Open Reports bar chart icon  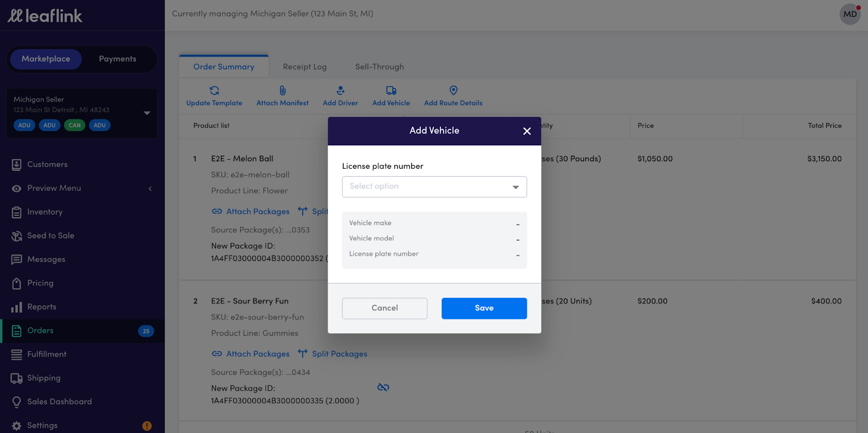[17, 307]
